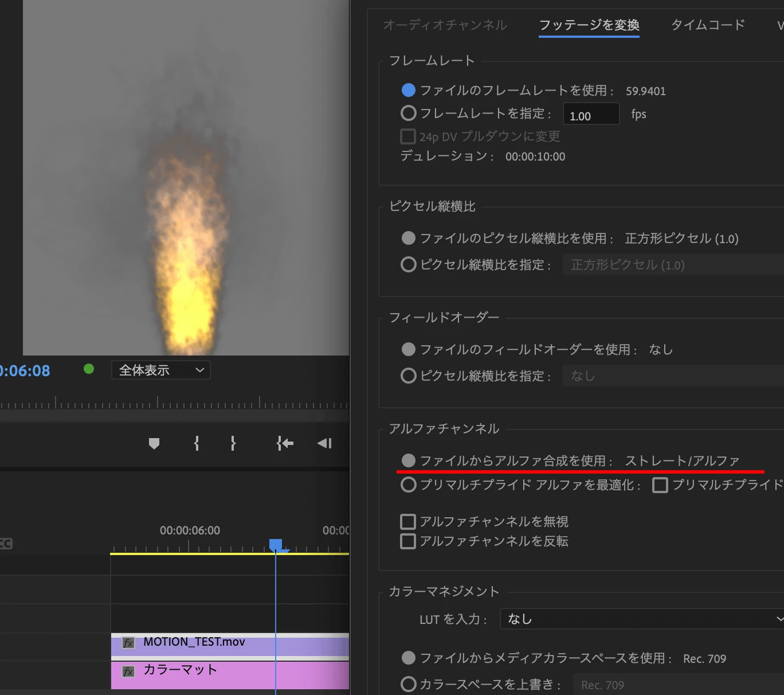The height and width of the screenshot is (695, 784).
Task: Tick the プリマルチプライド checkbox
Action: click(660, 485)
